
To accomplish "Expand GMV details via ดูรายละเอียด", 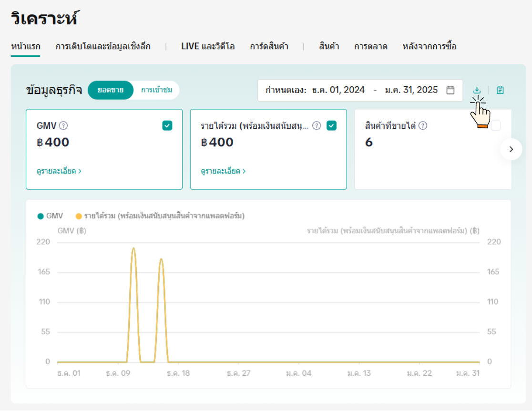I will click(59, 171).
